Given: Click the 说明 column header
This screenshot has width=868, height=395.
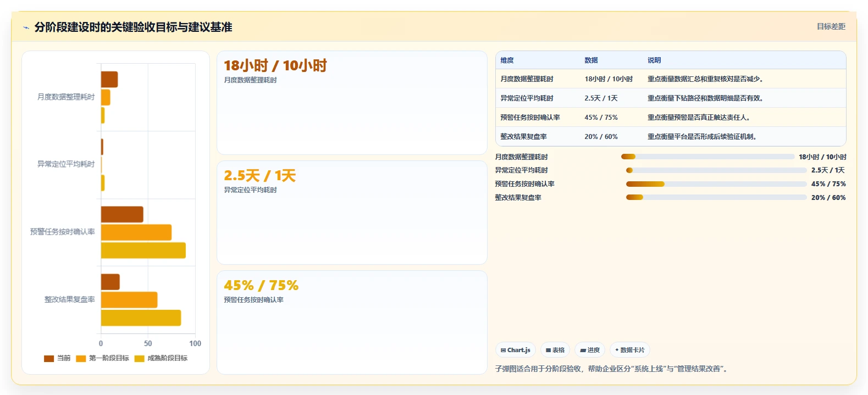Looking at the screenshot, I should coord(654,60).
